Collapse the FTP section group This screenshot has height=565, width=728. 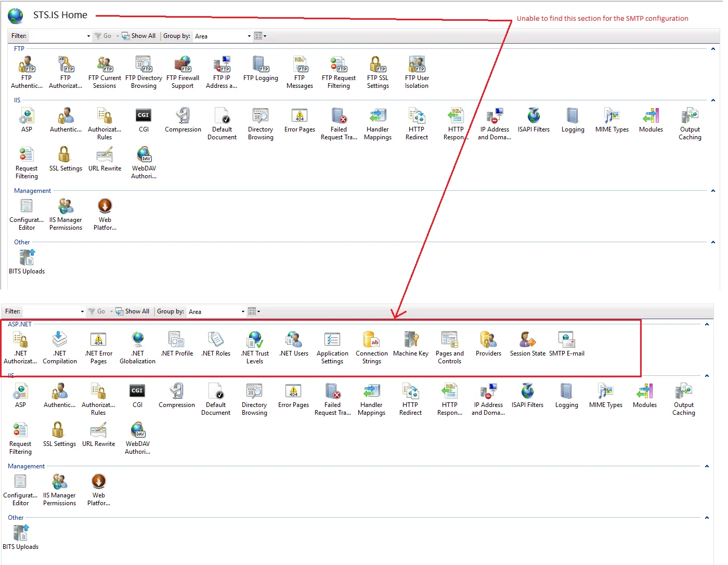(713, 49)
